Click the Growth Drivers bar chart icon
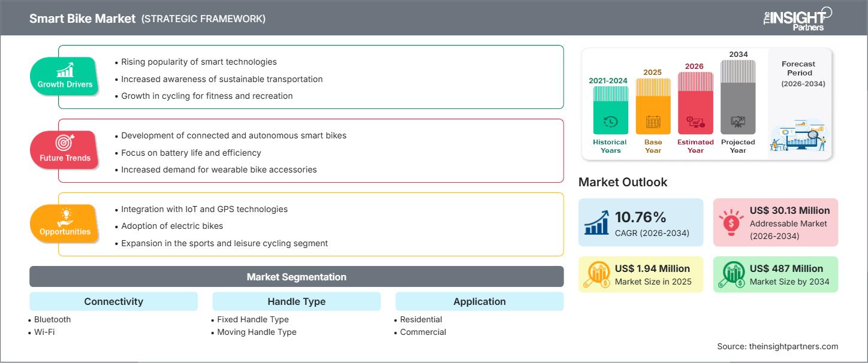 [x=65, y=70]
